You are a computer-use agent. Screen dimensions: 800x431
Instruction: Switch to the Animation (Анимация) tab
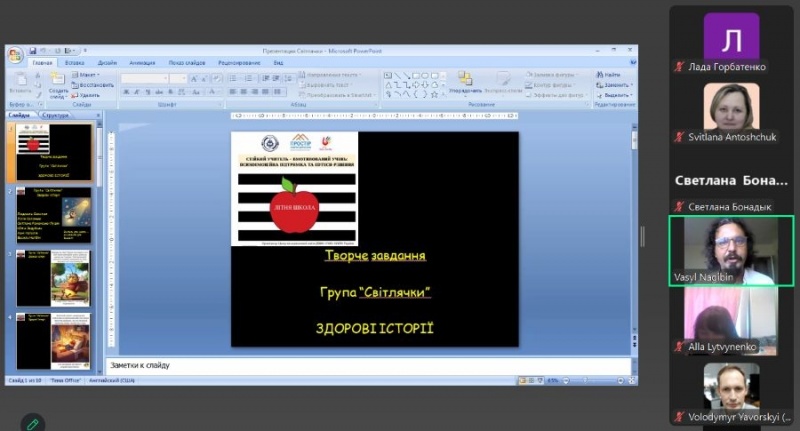point(142,63)
